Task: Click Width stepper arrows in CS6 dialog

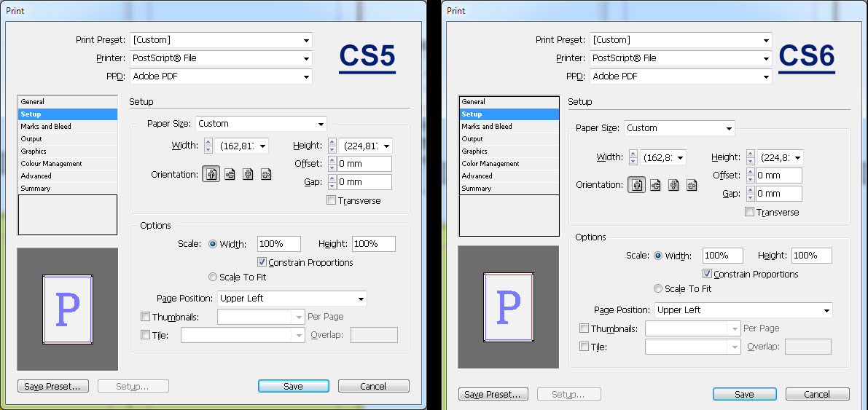Action: [x=633, y=157]
